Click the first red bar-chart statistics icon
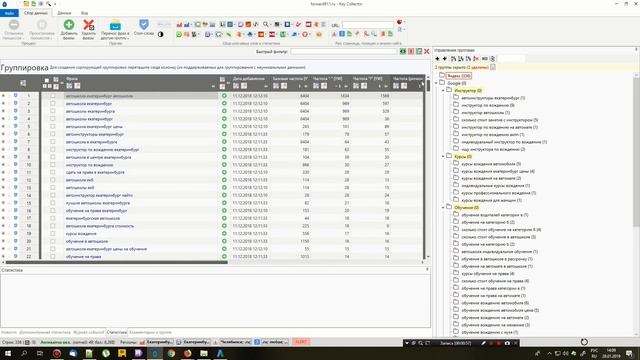Image resolution: width=640 pixels, height=360 pixels. [179, 24]
